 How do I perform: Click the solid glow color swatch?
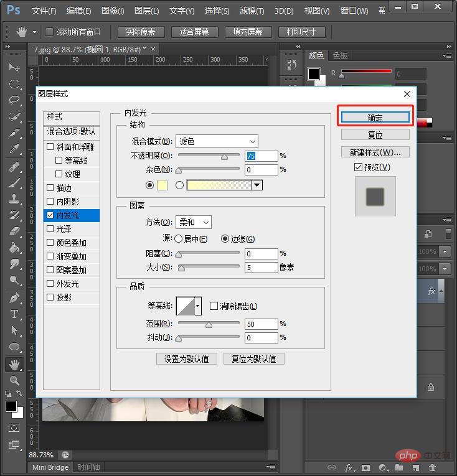[162, 185]
